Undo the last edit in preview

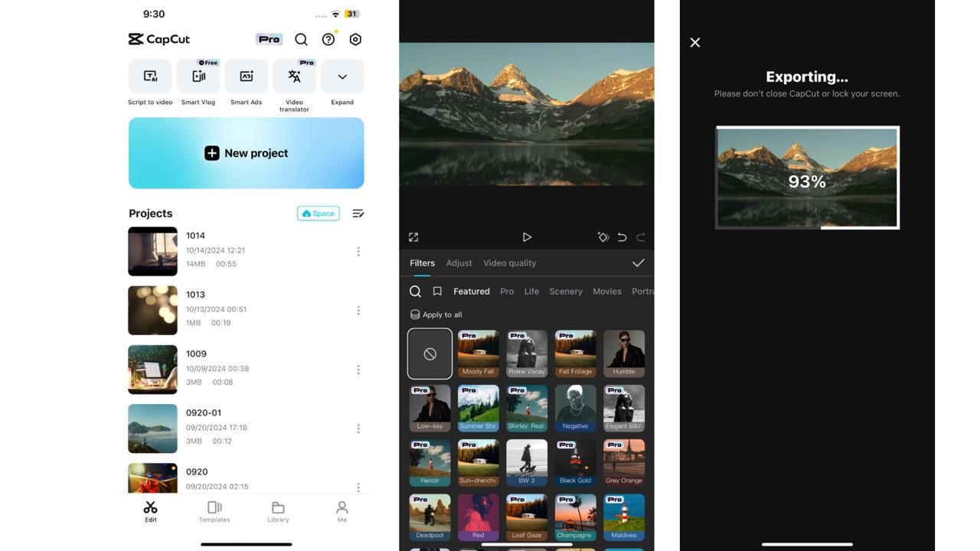[x=622, y=237]
